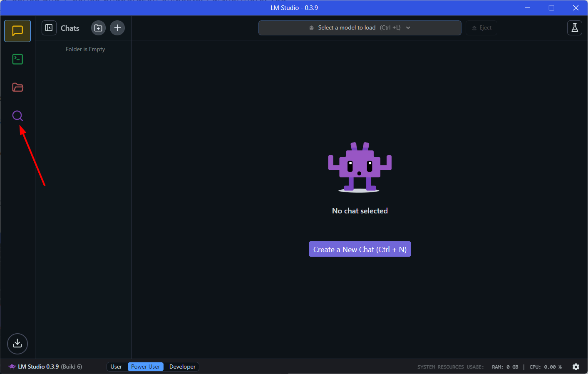Open the Chat tab in sidebar
The height and width of the screenshot is (374, 588).
click(x=17, y=31)
